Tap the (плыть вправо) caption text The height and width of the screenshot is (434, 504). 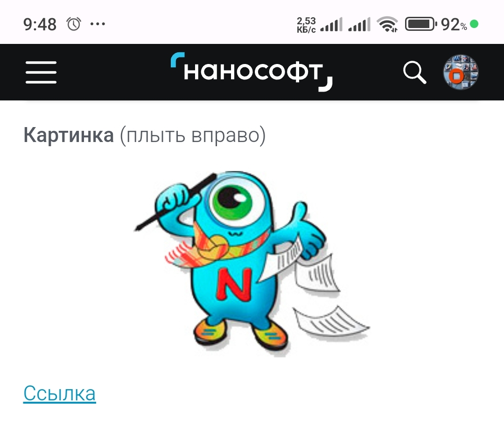pyautogui.click(x=193, y=135)
